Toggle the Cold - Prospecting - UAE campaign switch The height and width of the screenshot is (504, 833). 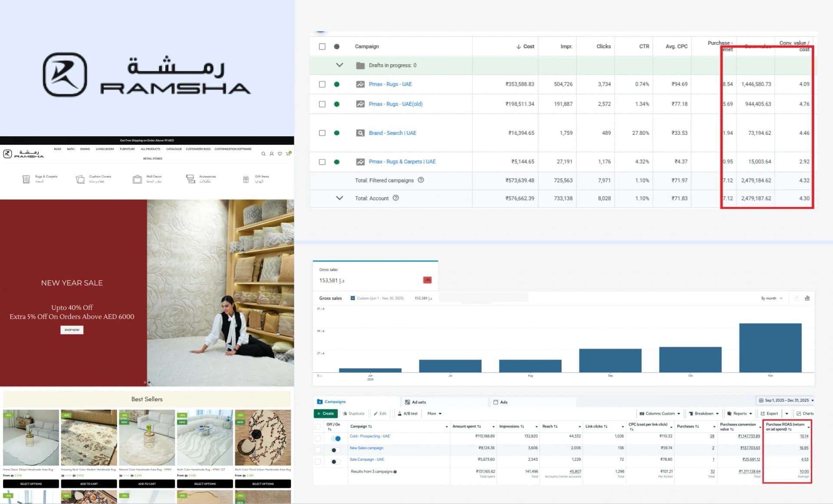[336, 439]
